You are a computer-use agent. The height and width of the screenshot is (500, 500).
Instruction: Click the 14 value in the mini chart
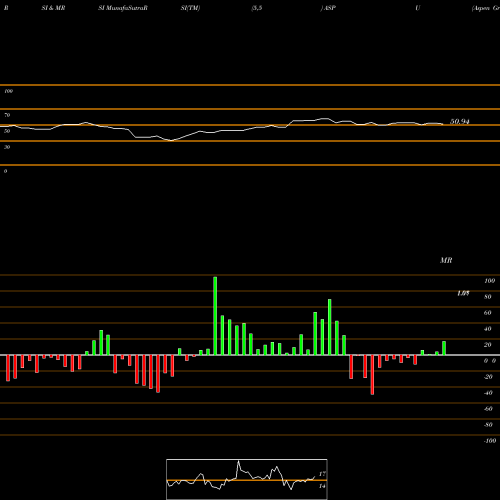pyautogui.click(x=322, y=486)
